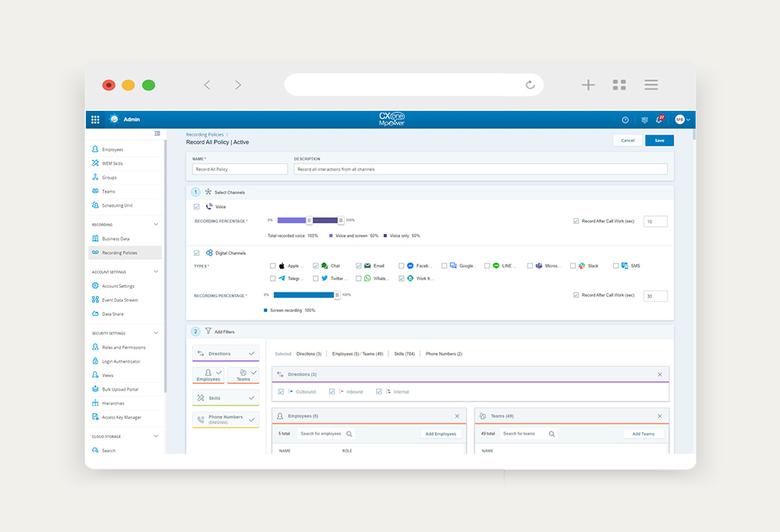Click the Add Teams button

coord(643,434)
